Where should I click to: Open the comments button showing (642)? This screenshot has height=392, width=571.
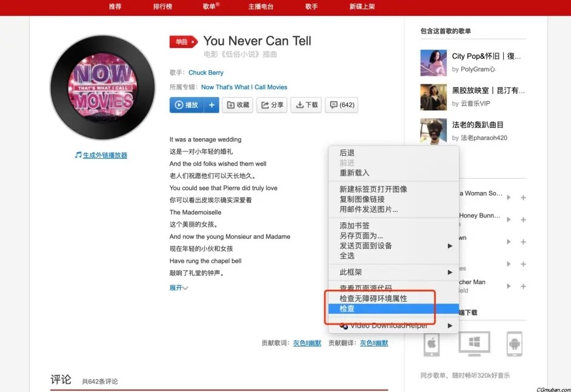(x=342, y=105)
